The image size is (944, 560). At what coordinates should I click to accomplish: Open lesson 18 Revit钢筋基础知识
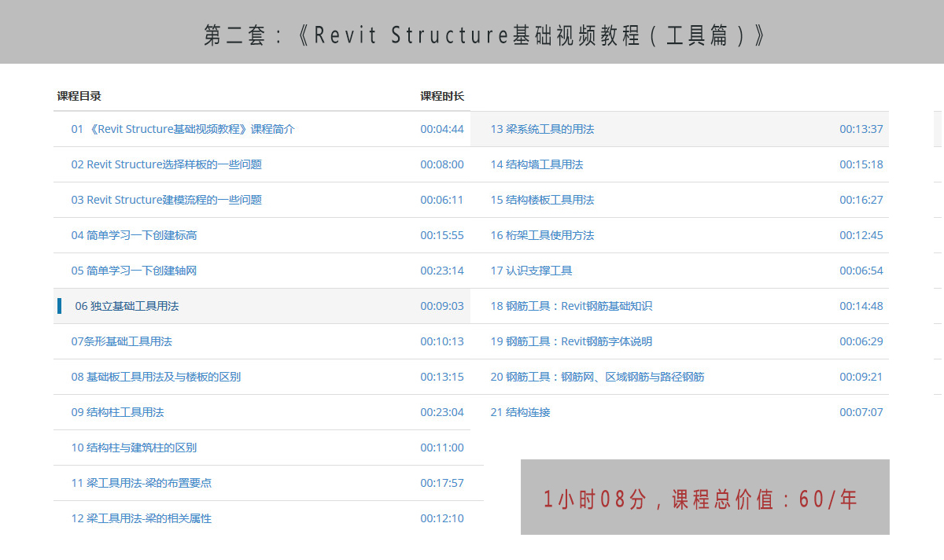(x=571, y=306)
